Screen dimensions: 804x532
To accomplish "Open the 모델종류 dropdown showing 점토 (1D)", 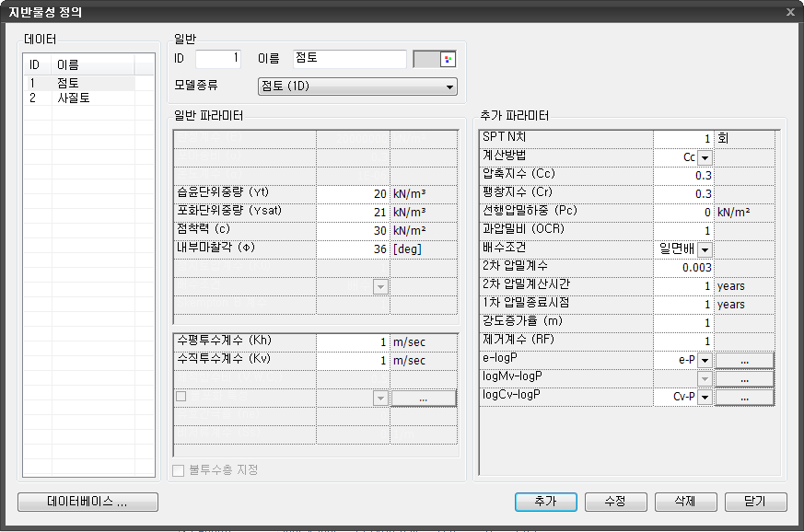I will 357,87.
